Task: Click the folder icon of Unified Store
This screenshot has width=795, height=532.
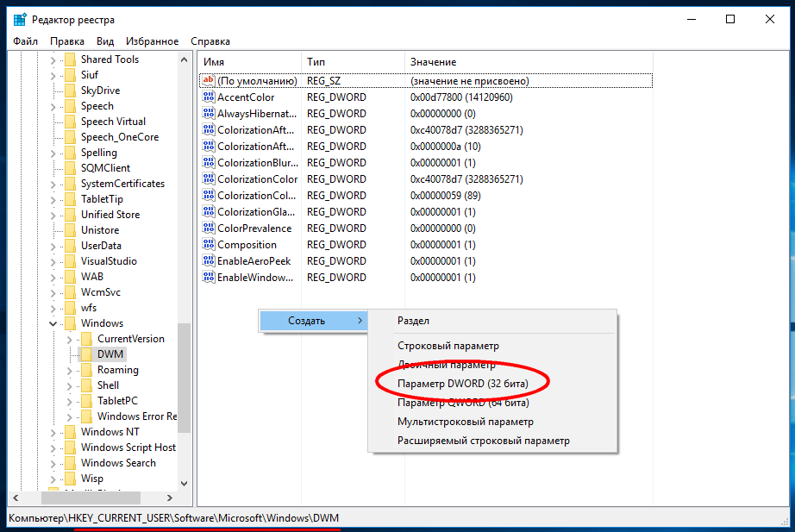Action: pos(71,215)
